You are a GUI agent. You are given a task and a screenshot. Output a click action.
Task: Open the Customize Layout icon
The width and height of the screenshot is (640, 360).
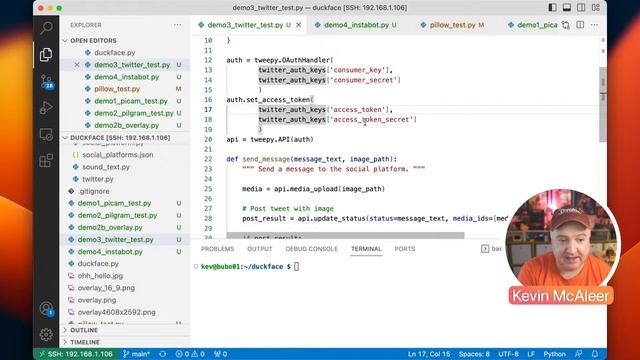click(x=596, y=8)
